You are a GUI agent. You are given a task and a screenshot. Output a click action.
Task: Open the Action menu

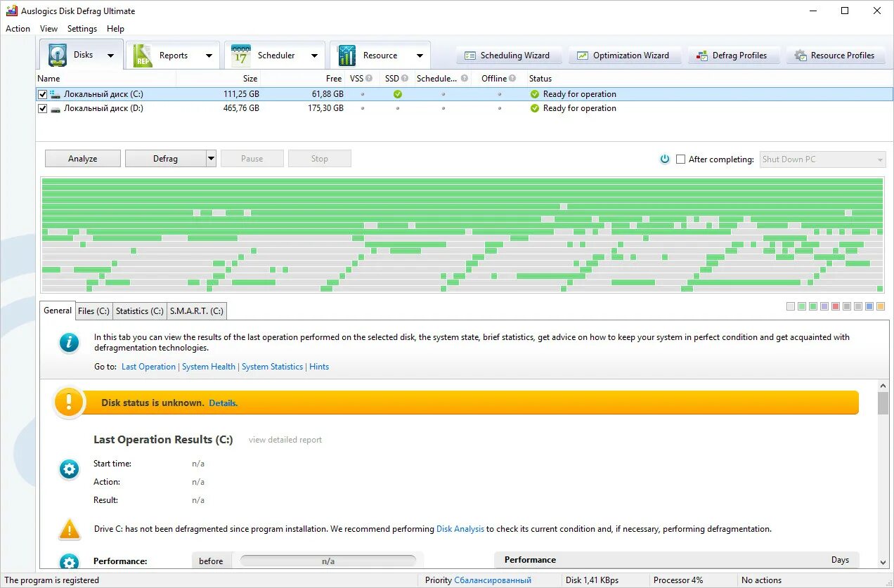coord(18,29)
